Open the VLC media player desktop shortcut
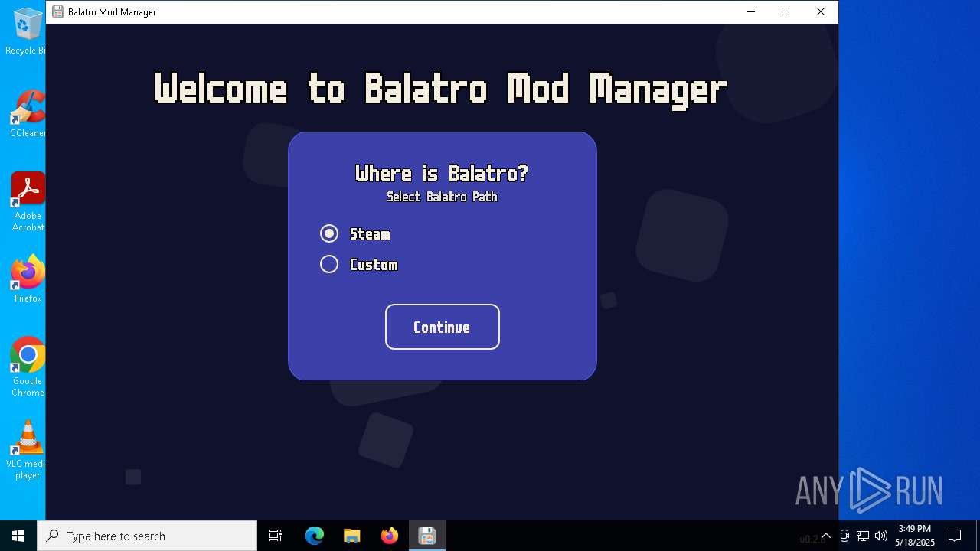Screen dimensions: 980x551 tap(28, 450)
